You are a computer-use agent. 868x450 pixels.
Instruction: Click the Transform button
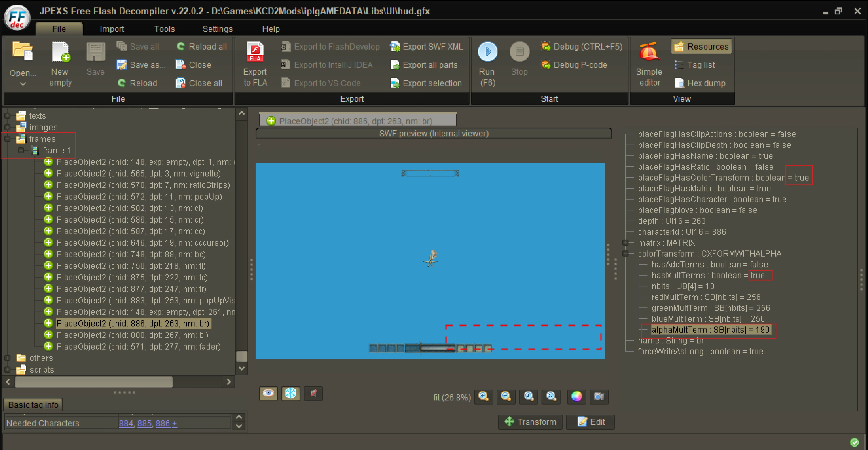[530, 422]
